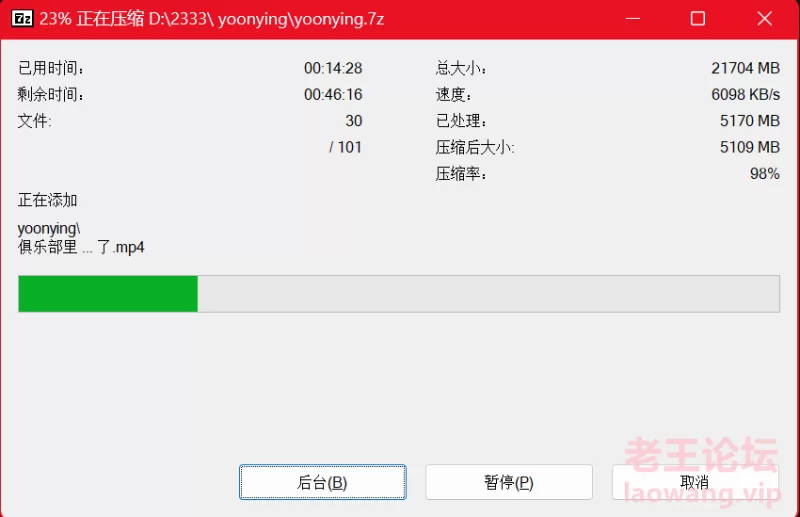The width and height of the screenshot is (800, 517).
Task: Click the yoonying\ folder path text
Action: [x=49, y=228]
